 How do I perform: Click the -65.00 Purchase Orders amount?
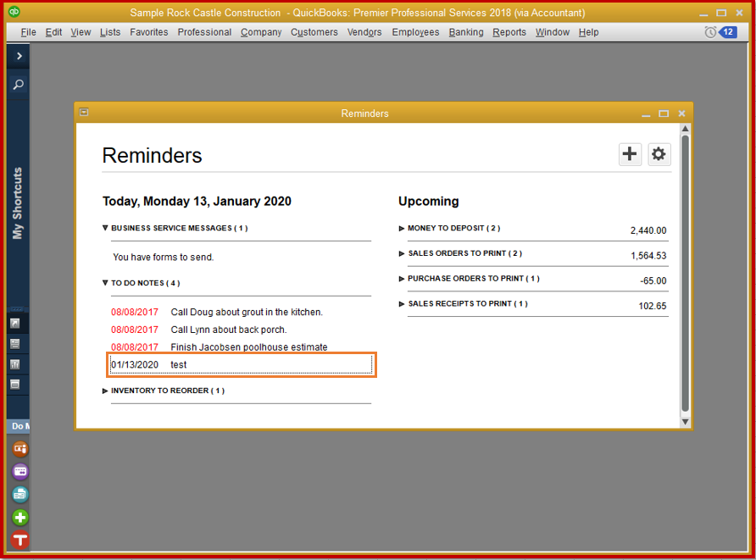[653, 281]
